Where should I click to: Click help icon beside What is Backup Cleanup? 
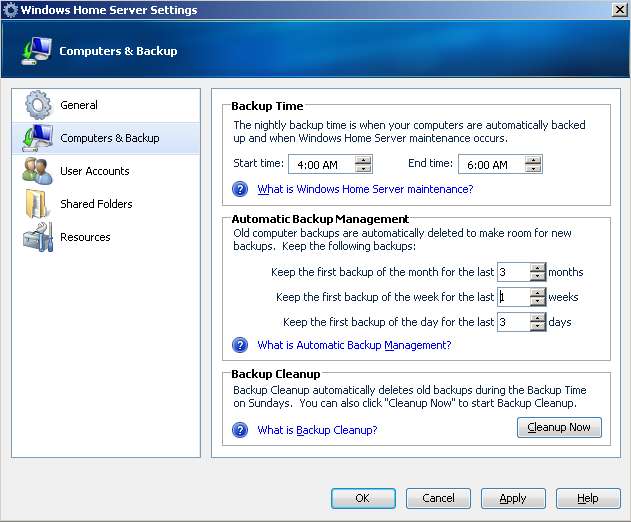pos(240,430)
